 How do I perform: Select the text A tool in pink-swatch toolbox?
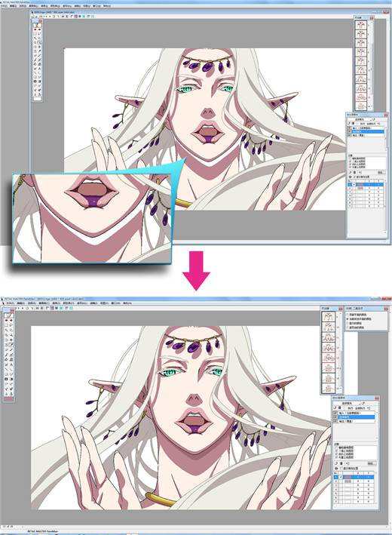click(x=11, y=364)
